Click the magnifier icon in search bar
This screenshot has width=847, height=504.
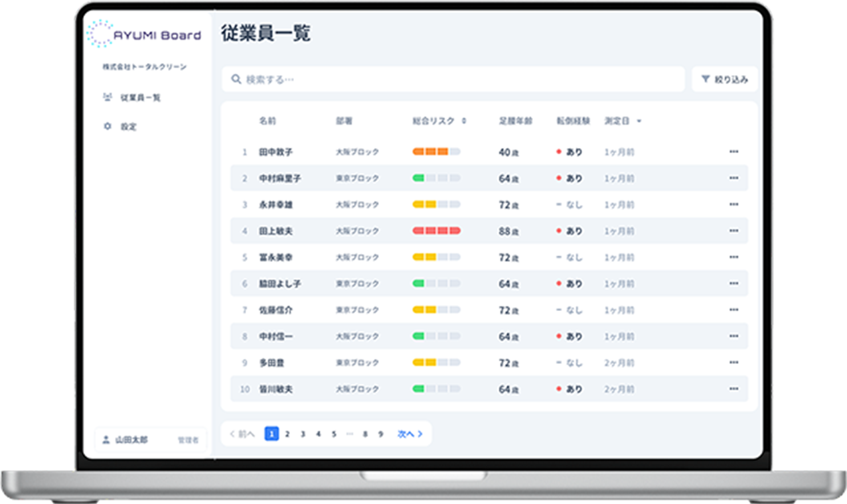[236, 80]
